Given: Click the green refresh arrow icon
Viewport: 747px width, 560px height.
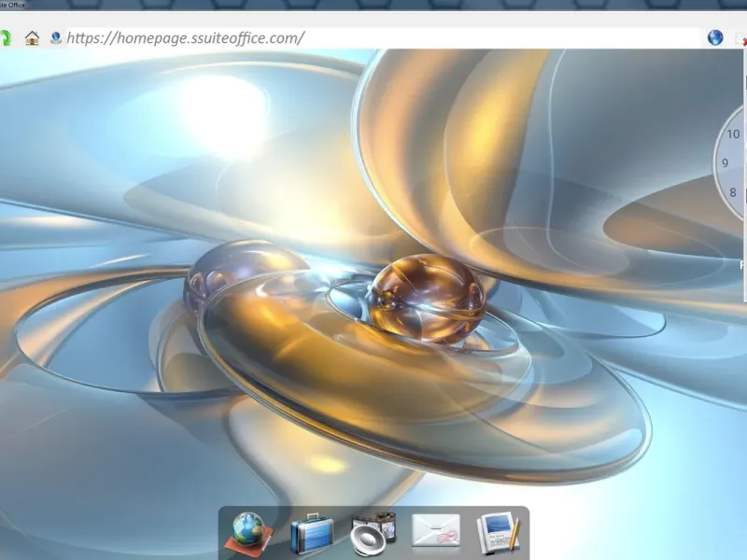Looking at the screenshot, I should click(x=6, y=38).
